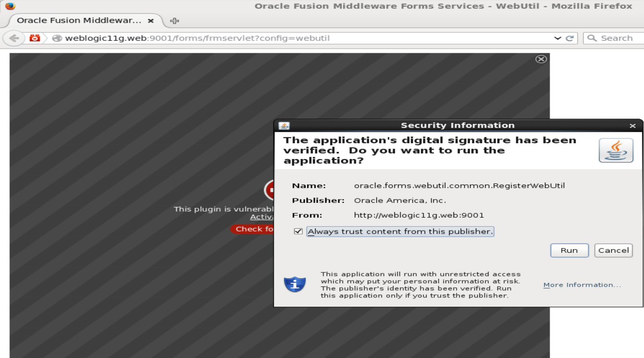The image size is (644, 358).
Task: Click the name oracle.forms.webutil.common.RegisterWebUtil
Action: tap(460, 185)
